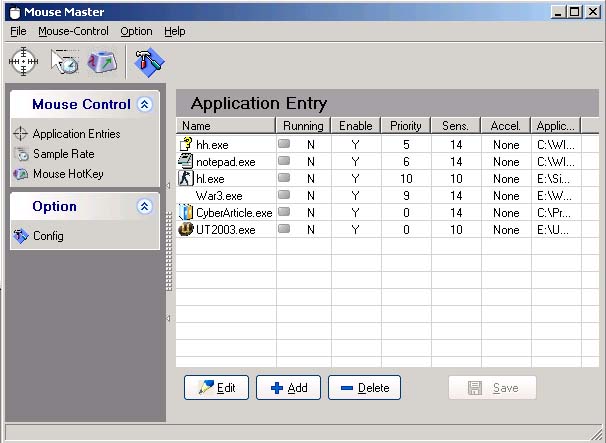Click the help file icon of hh.exe
The height and width of the screenshot is (443, 606).
pos(186,144)
